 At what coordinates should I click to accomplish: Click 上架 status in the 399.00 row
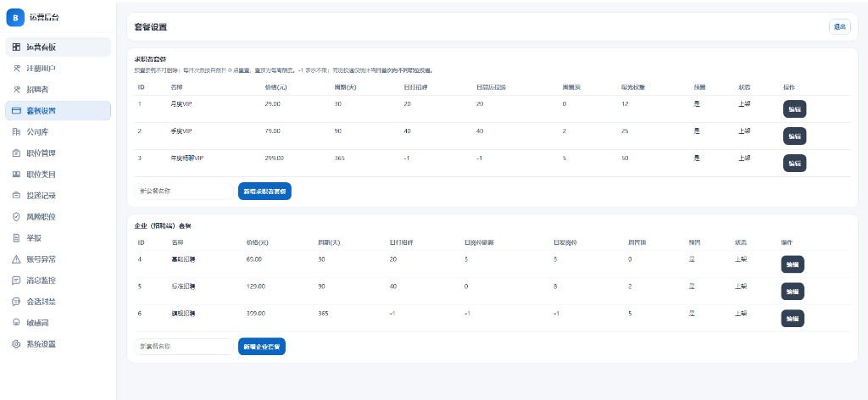click(x=741, y=314)
